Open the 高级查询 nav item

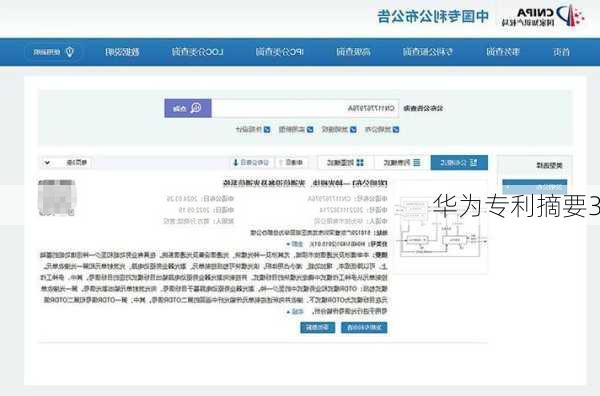(x=354, y=52)
